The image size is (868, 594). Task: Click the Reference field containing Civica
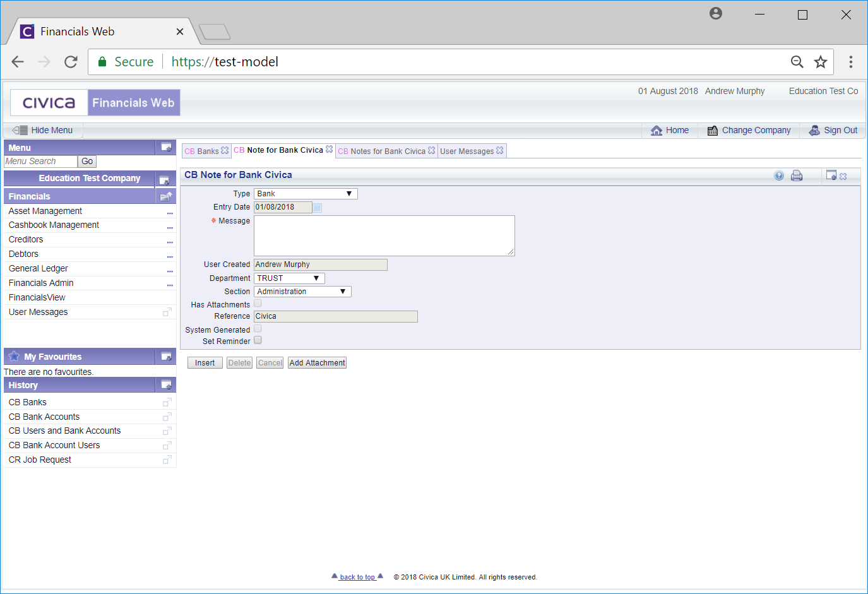tap(336, 316)
